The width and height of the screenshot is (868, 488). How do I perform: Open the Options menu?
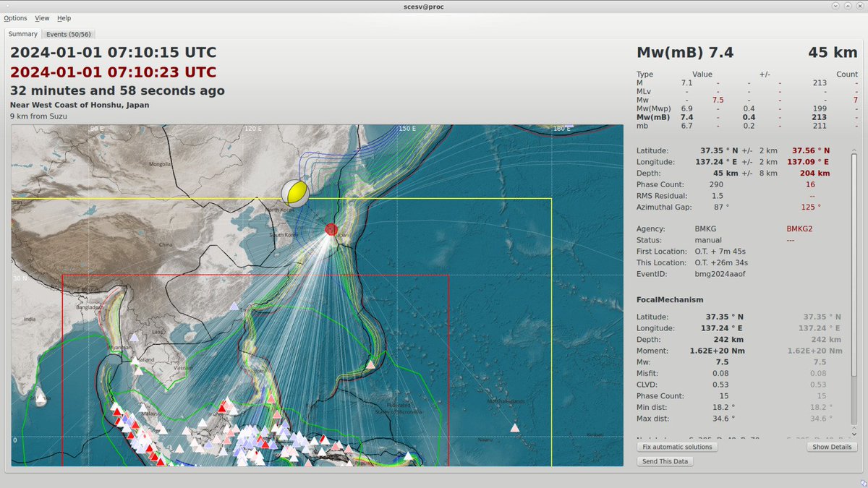coord(15,18)
